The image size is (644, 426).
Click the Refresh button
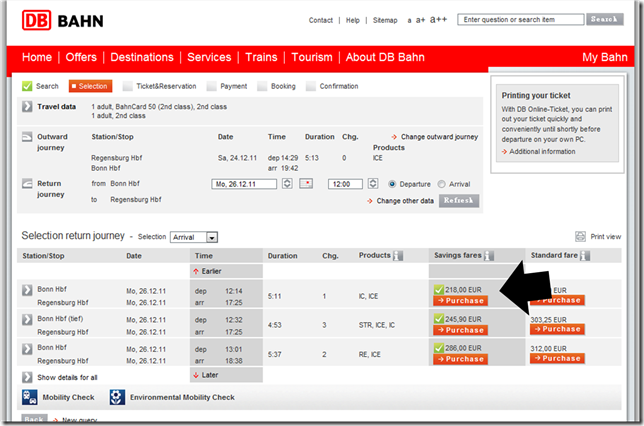click(459, 200)
